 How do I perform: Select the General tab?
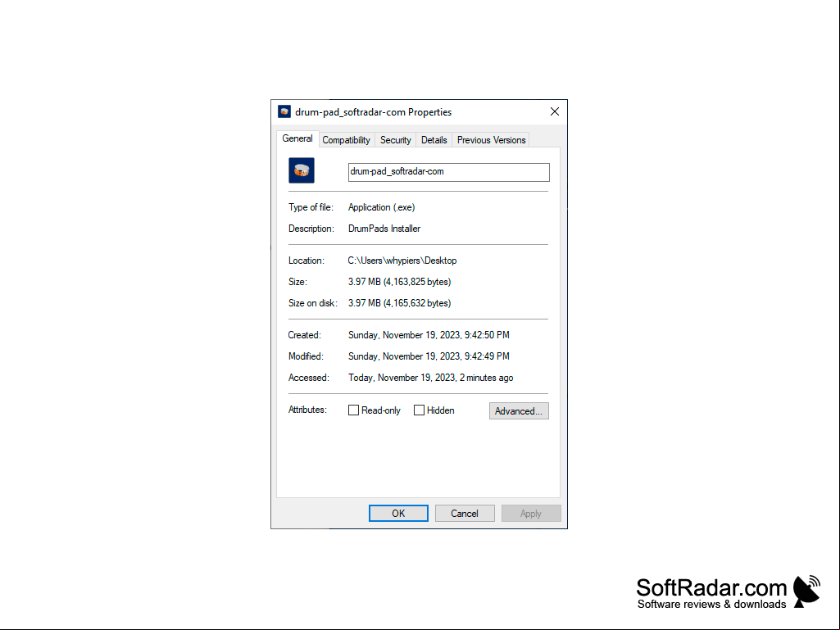coord(297,138)
